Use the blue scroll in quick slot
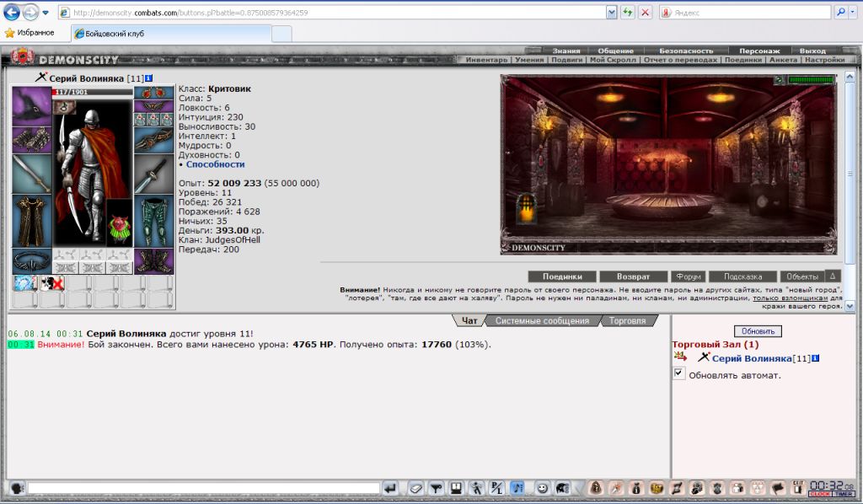The width and height of the screenshot is (863, 504). click(x=24, y=283)
